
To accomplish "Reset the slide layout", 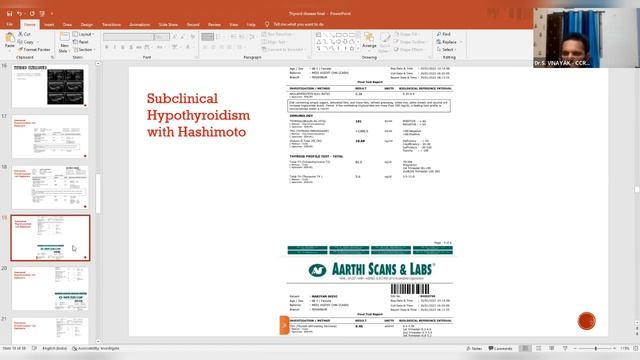I will [81, 42].
